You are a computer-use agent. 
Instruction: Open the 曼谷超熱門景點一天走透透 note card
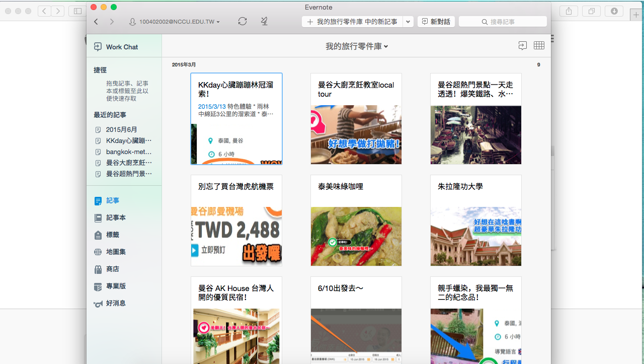[x=476, y=119]
